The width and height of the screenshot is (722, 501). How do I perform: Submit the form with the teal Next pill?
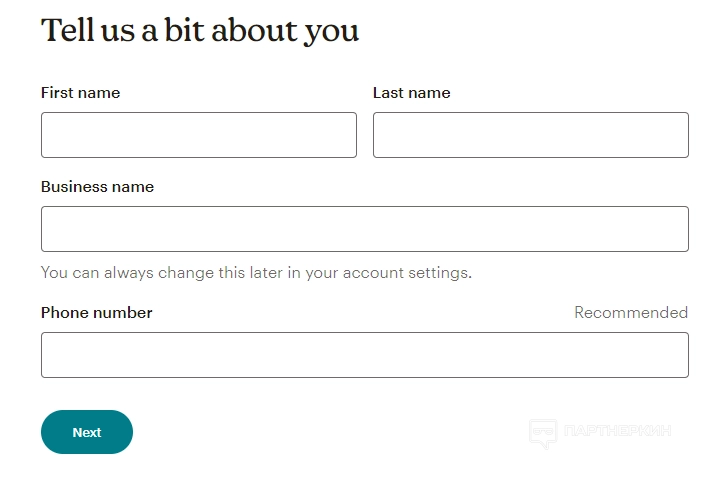(87, 432)
